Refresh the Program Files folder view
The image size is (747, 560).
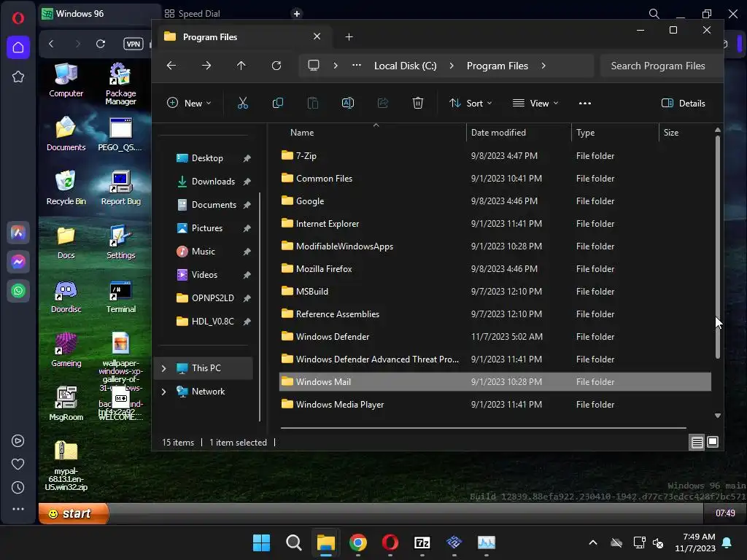(x=276, y=66)
